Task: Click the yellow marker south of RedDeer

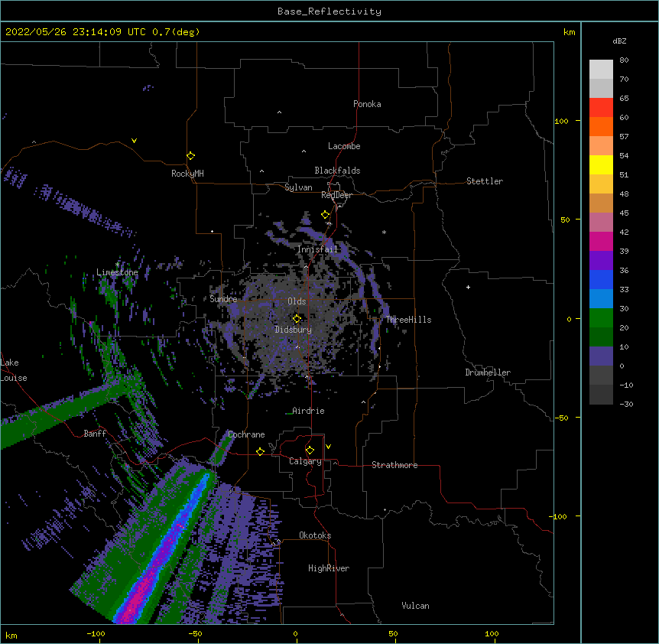Action: click(326, 215)
